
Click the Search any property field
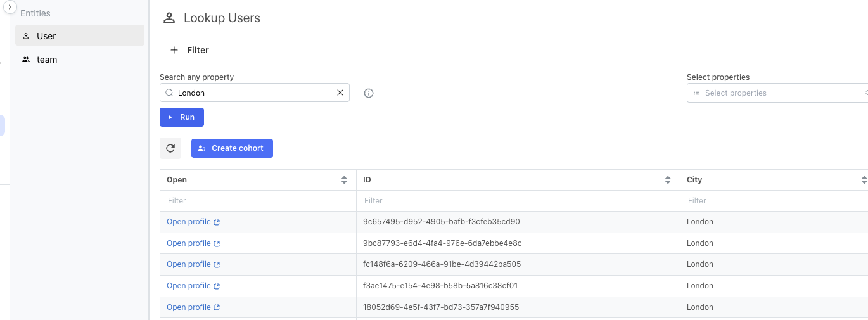[254, 93]
